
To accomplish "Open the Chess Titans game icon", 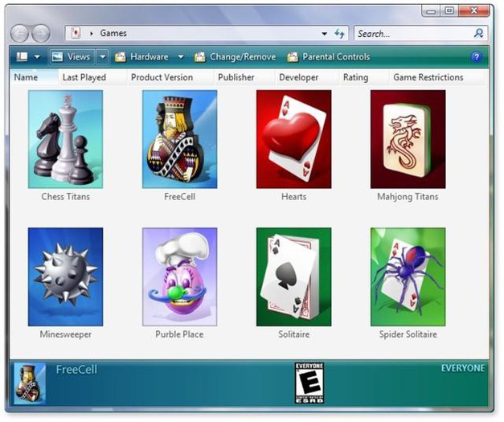I will 65,139.
